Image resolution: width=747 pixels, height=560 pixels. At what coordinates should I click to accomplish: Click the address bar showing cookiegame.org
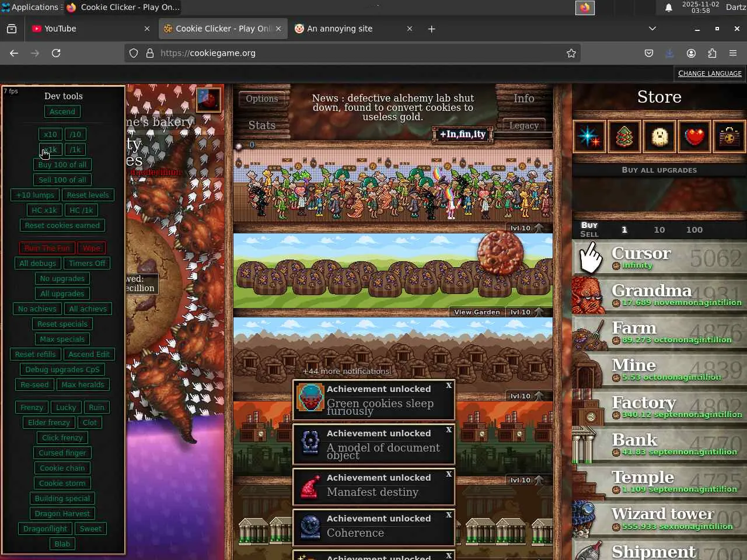click(x=353, y=53)
